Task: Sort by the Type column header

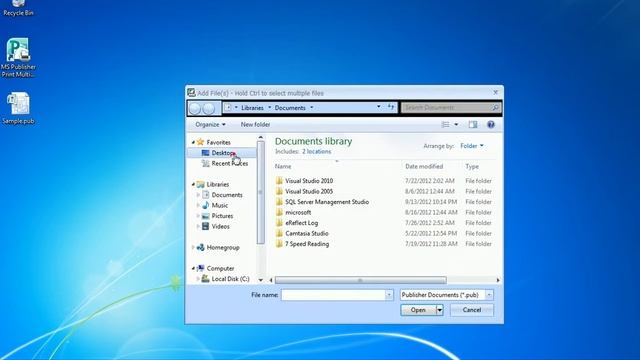Action: (472, 167)
